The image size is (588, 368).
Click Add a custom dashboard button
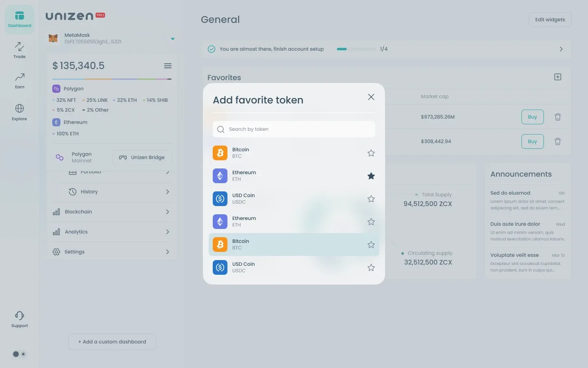[112, 342]
